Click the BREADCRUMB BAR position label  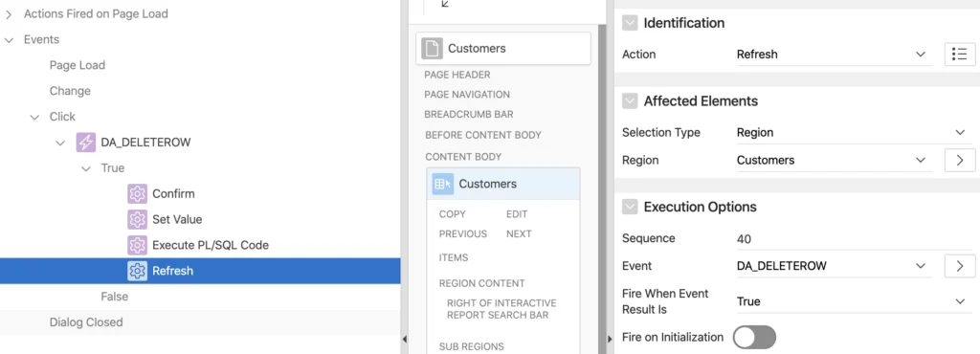[x=469, y=115]
